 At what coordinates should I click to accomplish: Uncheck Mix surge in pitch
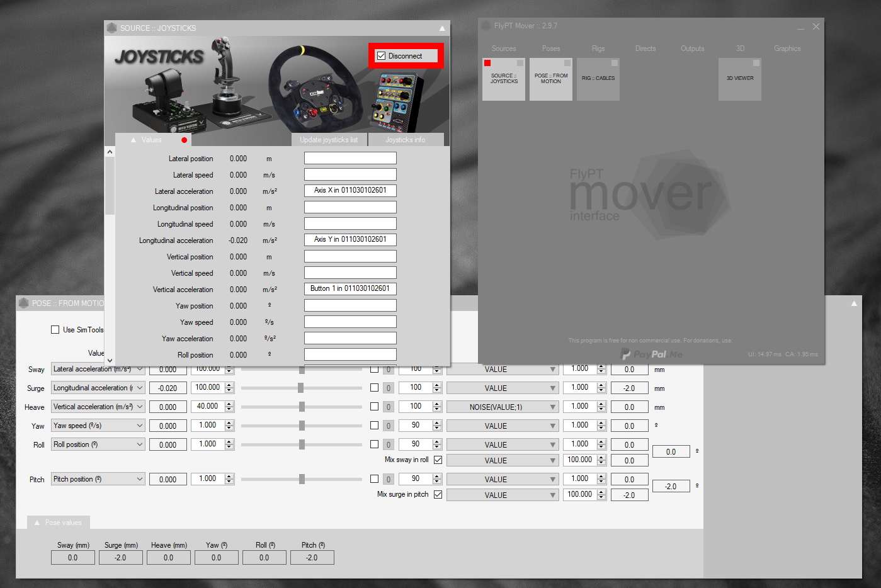tap(438, 494)
